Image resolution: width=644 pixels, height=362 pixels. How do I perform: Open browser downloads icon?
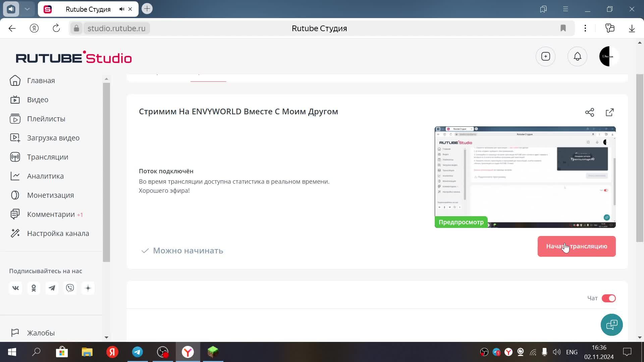[632, 28]
